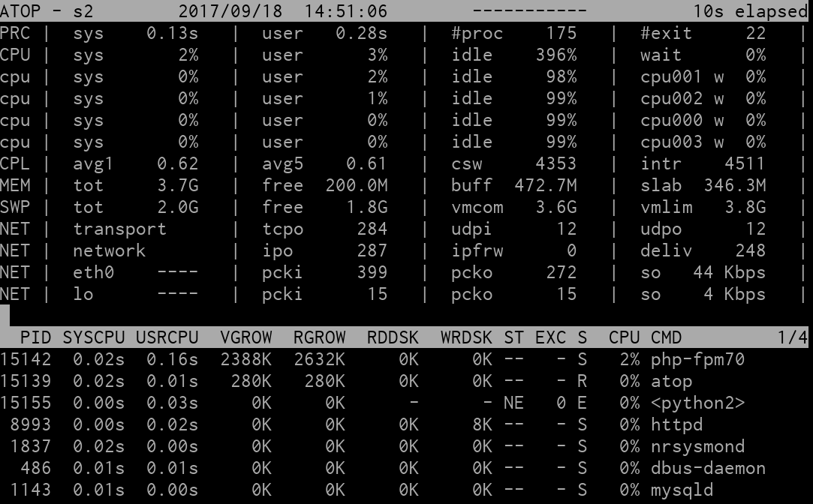Select the CMD column header
Viewport: 813px width, 504px height.
(667, 337)
